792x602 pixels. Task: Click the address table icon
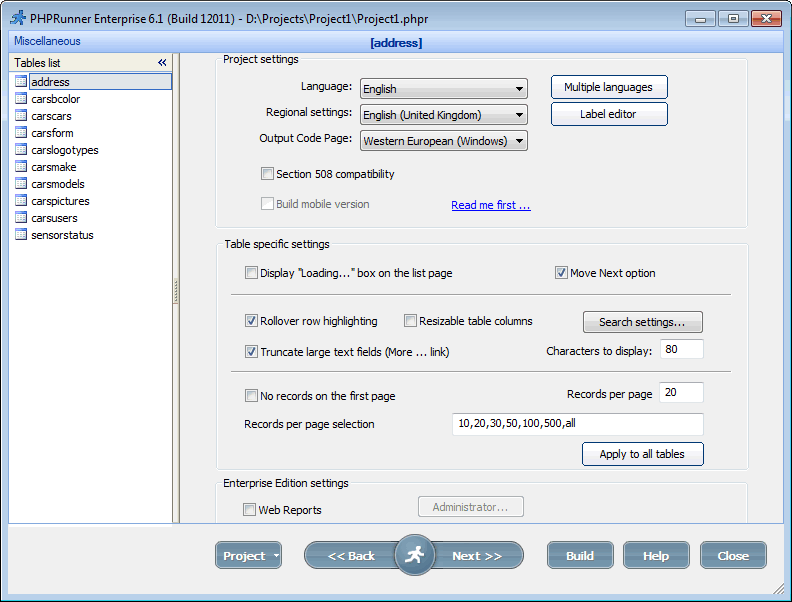pos(21,81)
